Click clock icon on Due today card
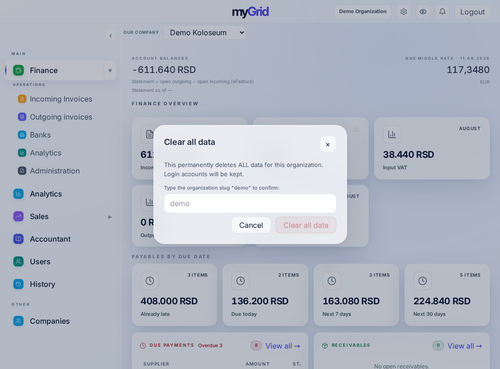The width and height of the screenshot is (500, 369). (x=240, y=281)
